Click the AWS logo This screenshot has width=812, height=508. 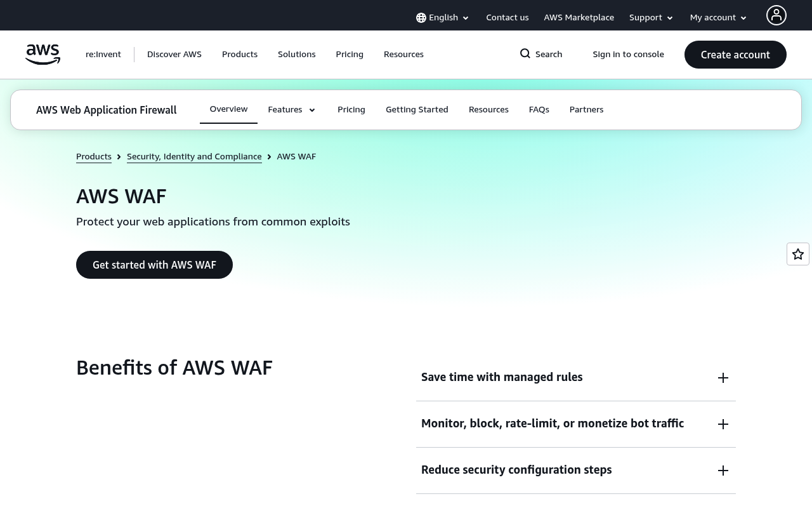pyautogui.click(x=43, y=55)
